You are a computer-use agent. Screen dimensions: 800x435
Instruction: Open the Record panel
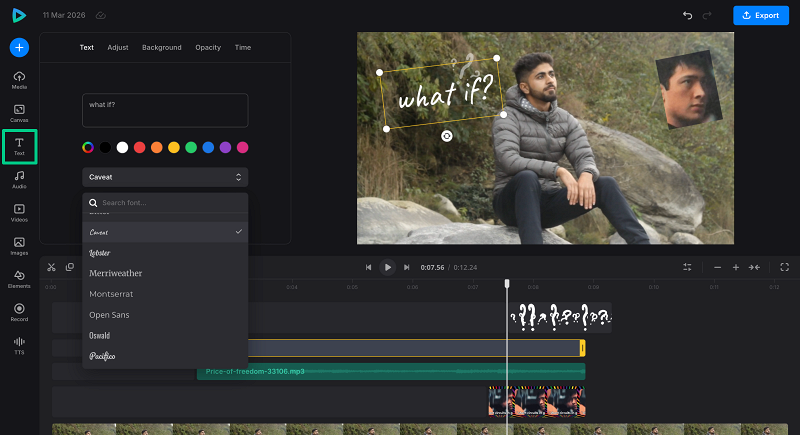click(19, 312)
